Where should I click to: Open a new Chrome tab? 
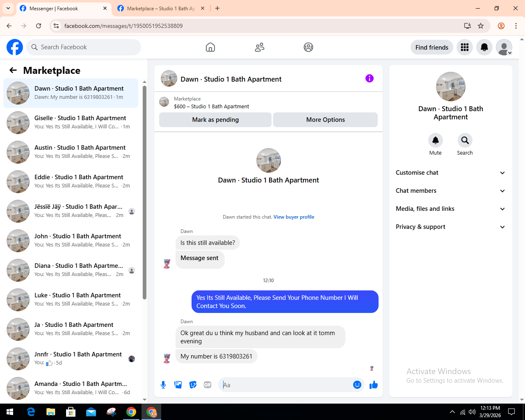(x=217, y=8)
